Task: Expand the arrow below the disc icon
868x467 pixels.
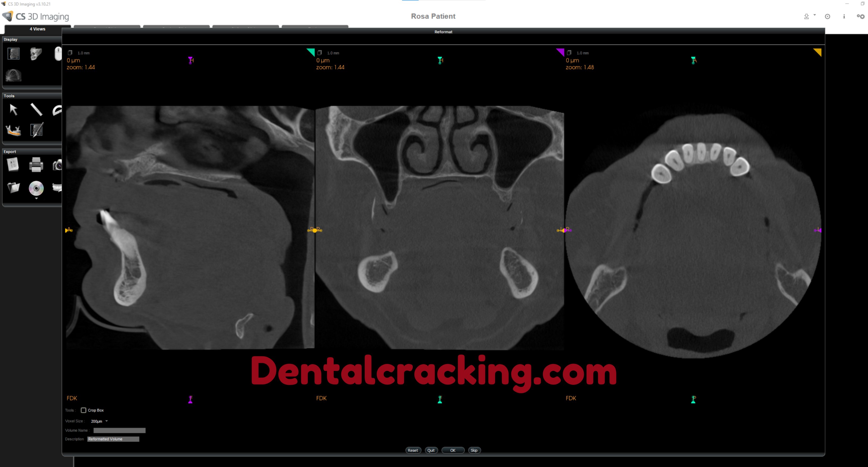Action: click(36, 198)
